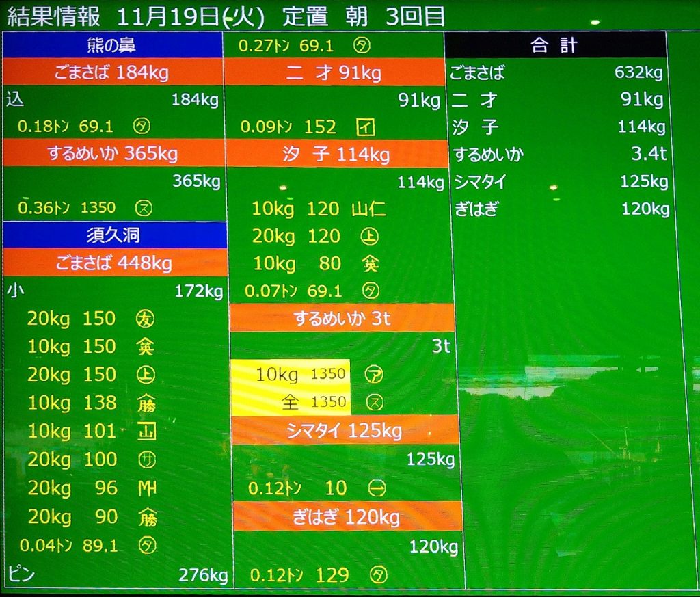Click the yellow highlighted 全 1350 row

click(x=291, y=402)
